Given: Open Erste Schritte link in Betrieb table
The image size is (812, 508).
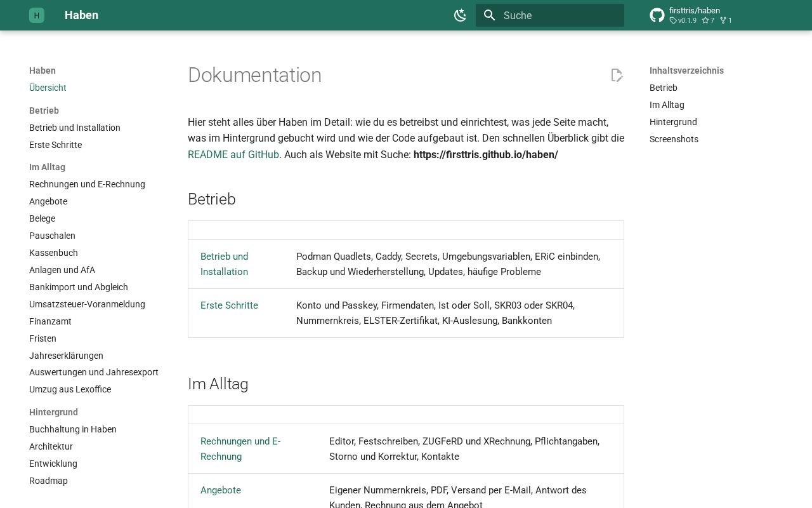Looking at the screenshot, I should pos(229,305).
